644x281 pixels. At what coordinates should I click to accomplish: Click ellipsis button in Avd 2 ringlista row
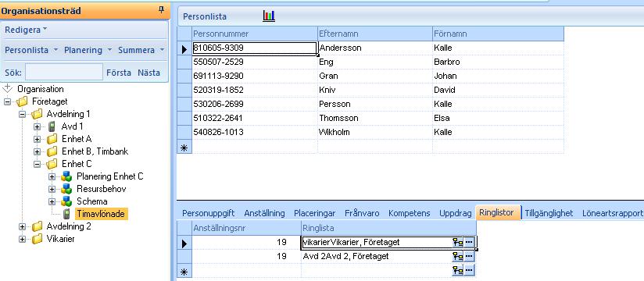pyautogui.click(x=469, y=256)
